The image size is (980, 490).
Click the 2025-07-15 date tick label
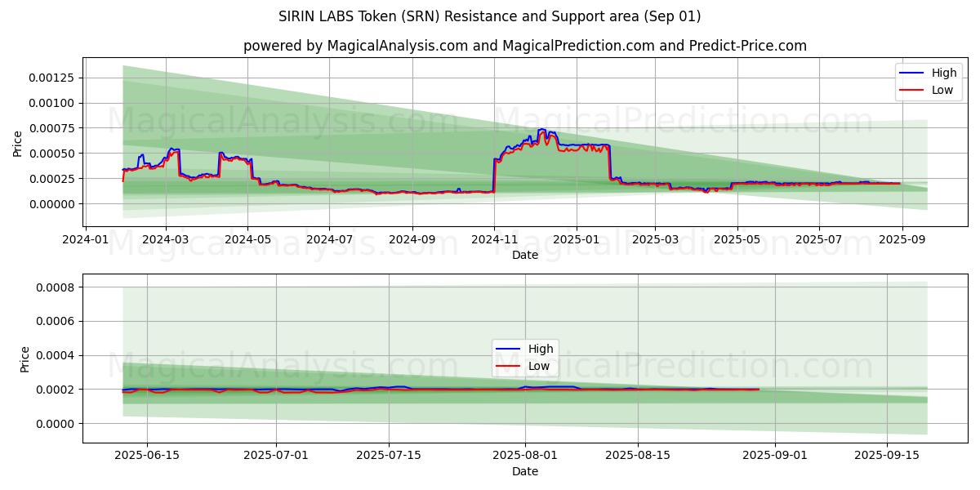pyautogui.click(x=389, y=455)
